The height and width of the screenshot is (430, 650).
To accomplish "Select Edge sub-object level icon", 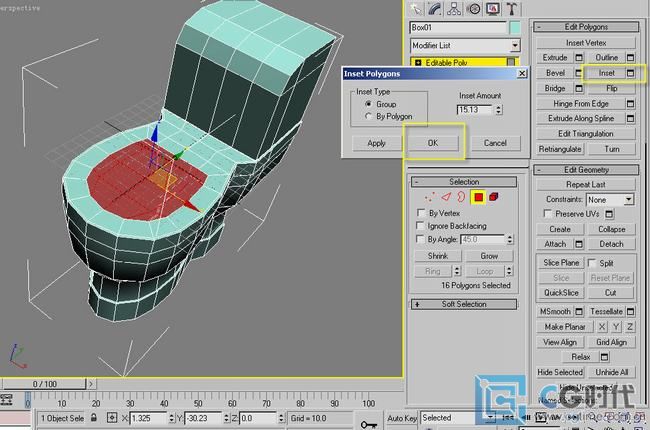I will point(446,197).
